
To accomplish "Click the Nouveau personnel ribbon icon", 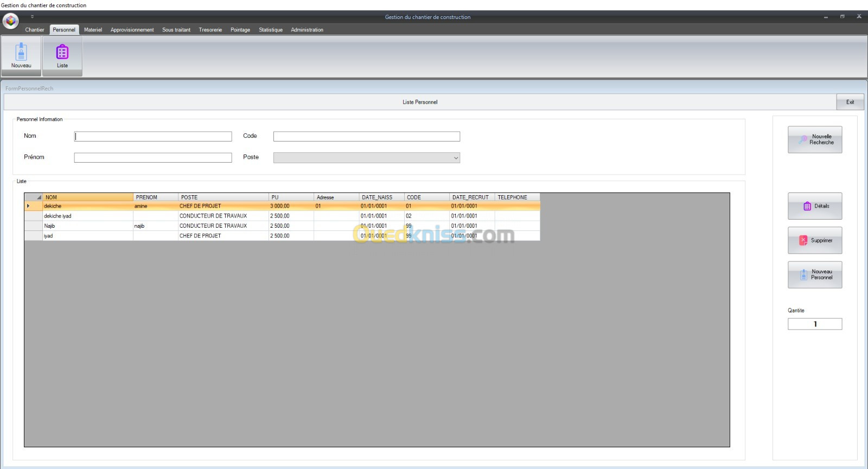I will pyautogui.click(x=21, y=55).
